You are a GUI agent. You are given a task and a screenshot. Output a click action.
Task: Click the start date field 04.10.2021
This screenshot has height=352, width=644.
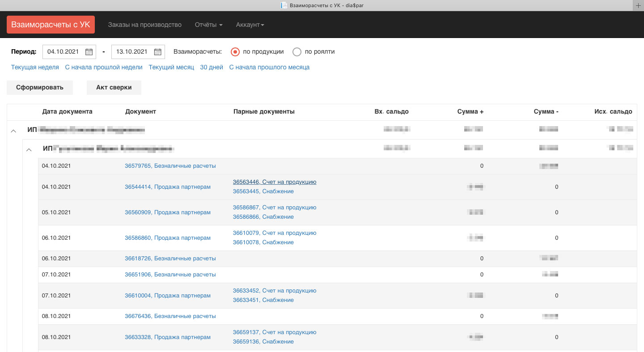(63, 52)
